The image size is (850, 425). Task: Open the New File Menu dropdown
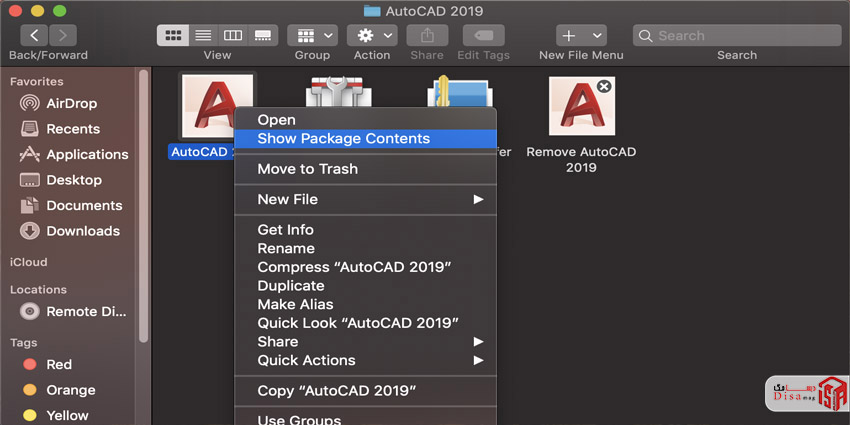[x=581, y=35]
